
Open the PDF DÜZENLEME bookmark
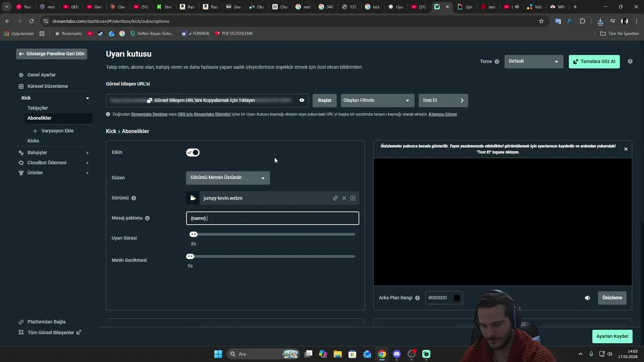(x=234, y=34)
